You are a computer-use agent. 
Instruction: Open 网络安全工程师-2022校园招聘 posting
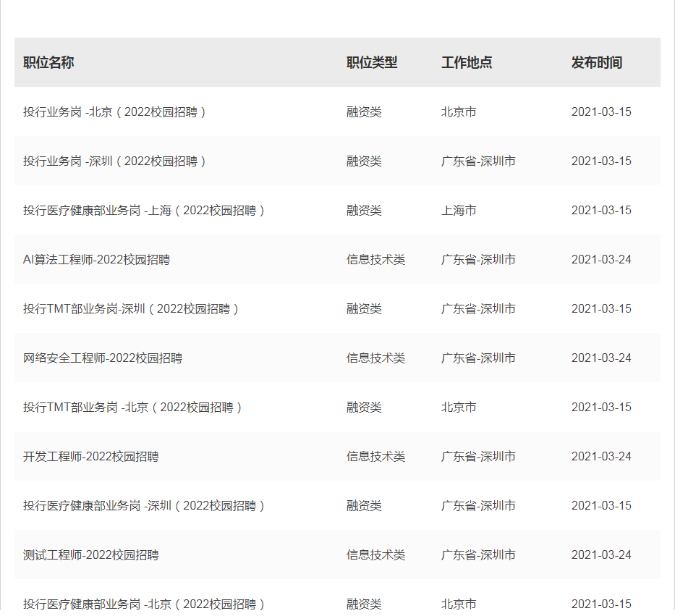[102, 358]
